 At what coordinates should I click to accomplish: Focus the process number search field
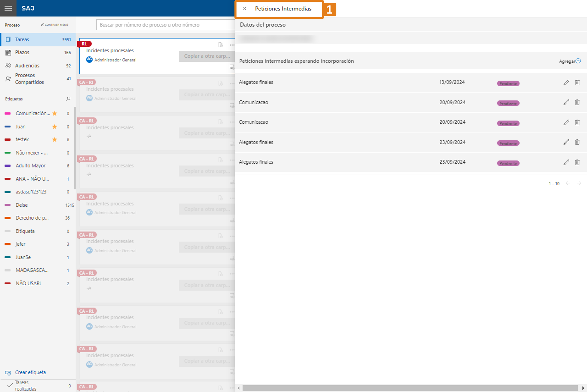[165, 25]
